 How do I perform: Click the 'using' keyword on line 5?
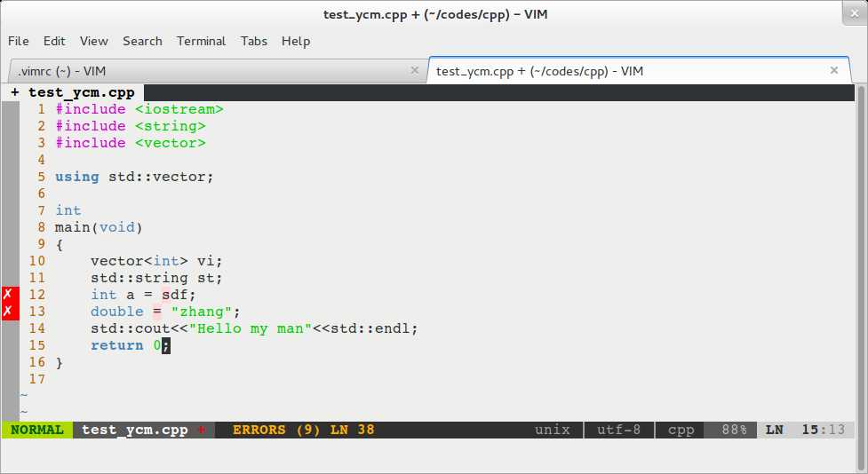tap(77, 177)
